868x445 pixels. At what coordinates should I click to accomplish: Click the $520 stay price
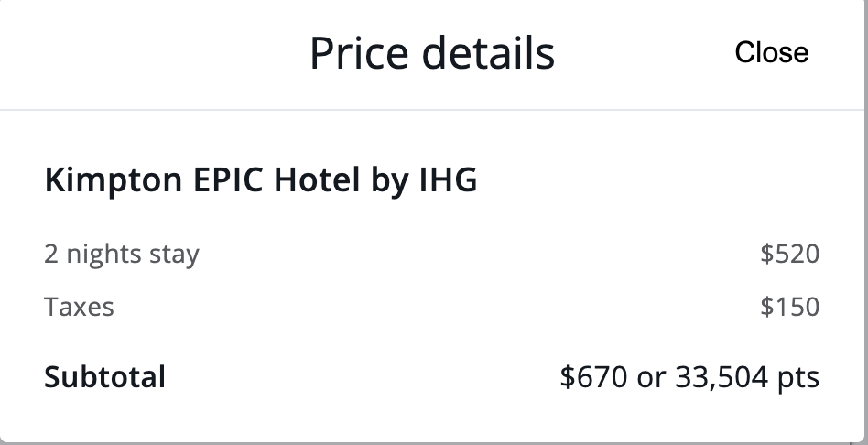(789, 254)
